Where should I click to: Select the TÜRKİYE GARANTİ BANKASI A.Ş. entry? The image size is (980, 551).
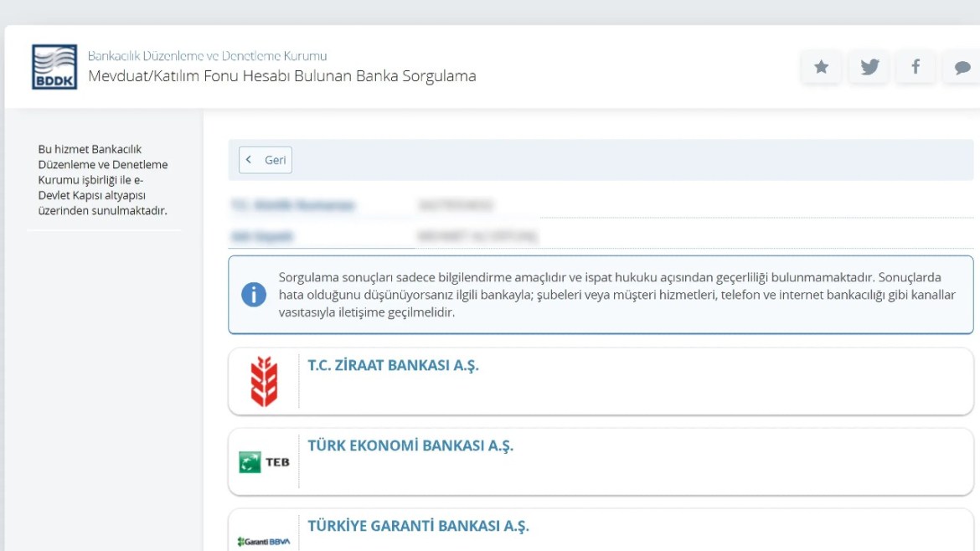(x=418, y=526)
